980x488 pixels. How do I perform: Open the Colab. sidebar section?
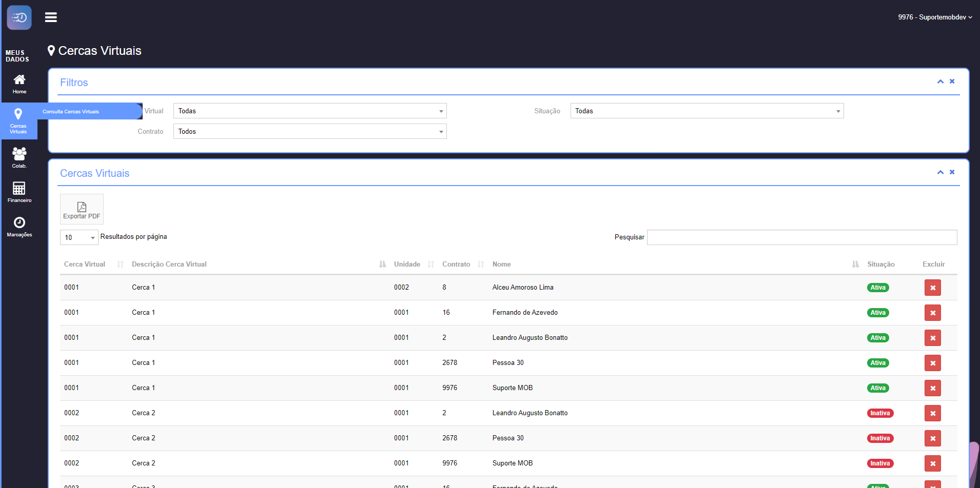(x=19, y=158)
